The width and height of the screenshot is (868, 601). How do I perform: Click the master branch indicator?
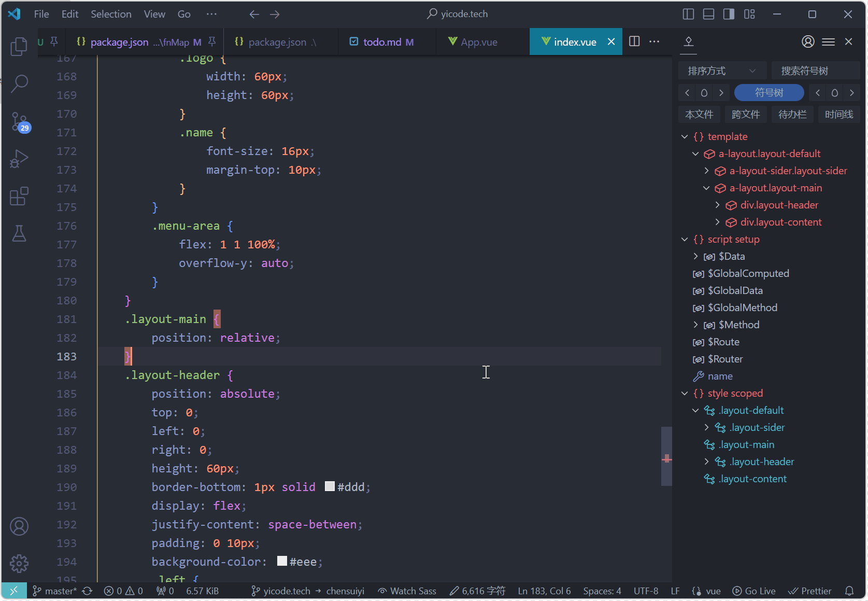tap(54, 591)
